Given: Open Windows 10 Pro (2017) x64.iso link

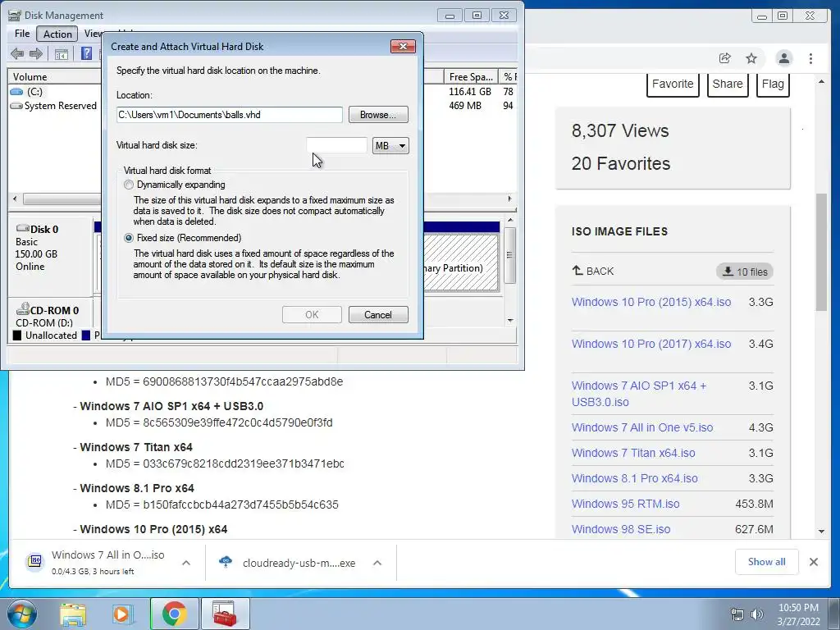Looking at the screenshot, I should click(x=651, y=344).
